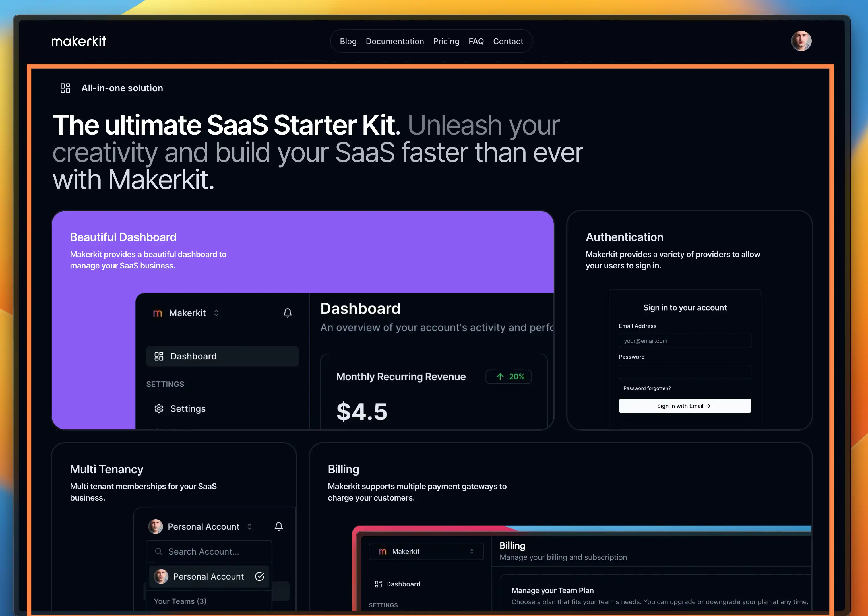868x616 pixels.
Task: Open the user profile avatar menu
Action: tap(801, 41)
